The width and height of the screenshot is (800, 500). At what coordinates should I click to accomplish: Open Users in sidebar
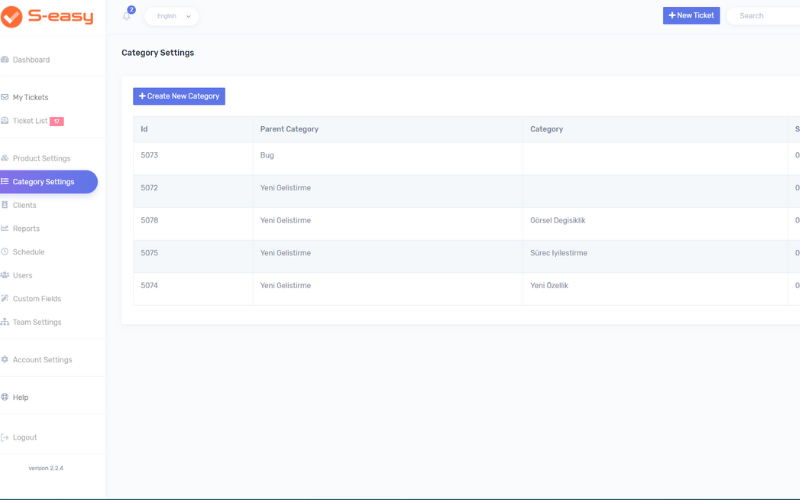[22, 276]
